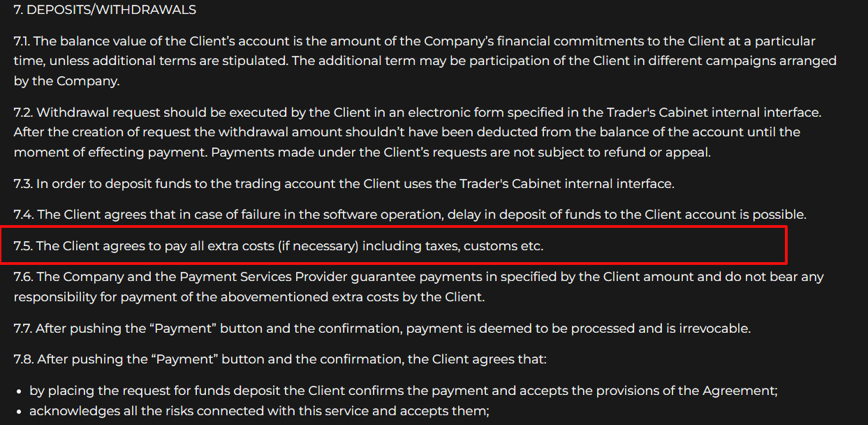Screen dimensions: 868x425
Task: Click bullet text "acknowledges all the risks"
Action: pos(259,410)
